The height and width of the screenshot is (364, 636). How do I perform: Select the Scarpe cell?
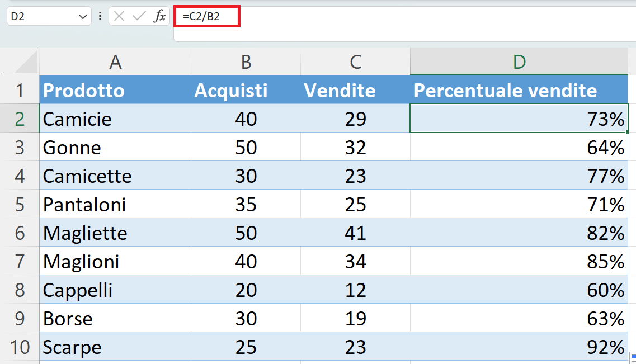point(115,347)
